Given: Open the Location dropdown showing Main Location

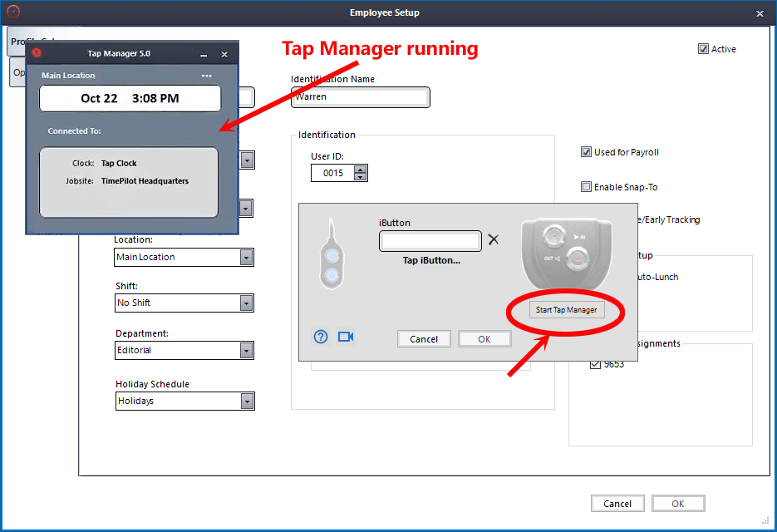Looking at the screenshot, I should (x=245, y=257).
